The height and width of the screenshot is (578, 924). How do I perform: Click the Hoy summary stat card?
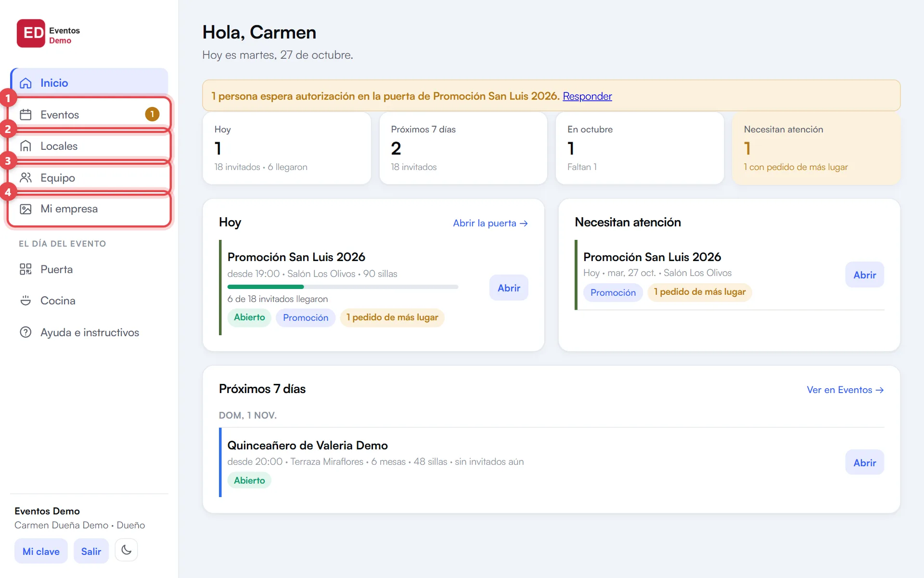[x=287, y=148]
